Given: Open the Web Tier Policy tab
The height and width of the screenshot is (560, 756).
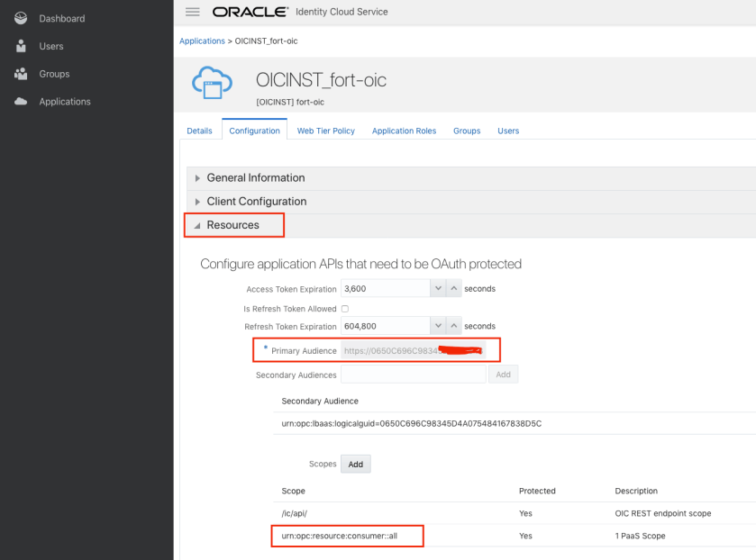Looking at the screenshot, I should coord(326,131).
